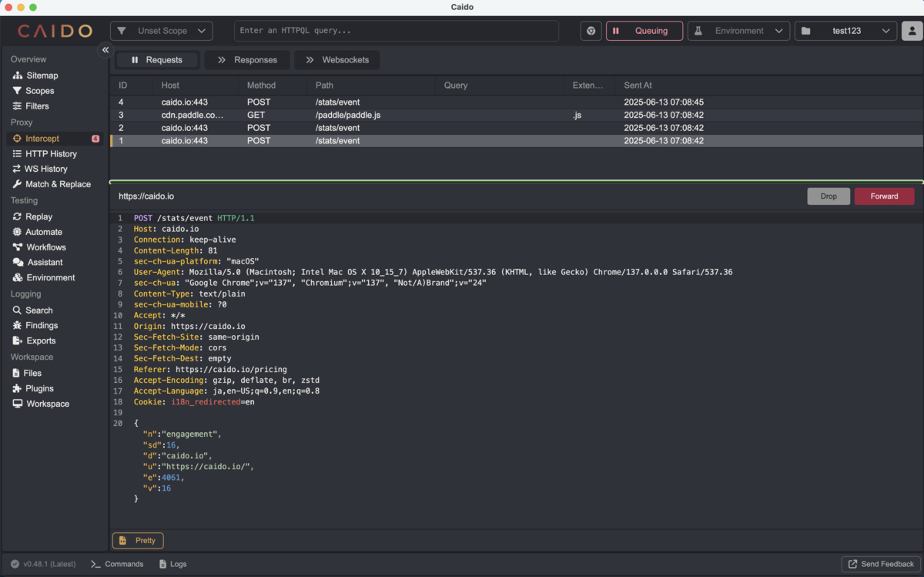Open the test123 project dropdown
This screenshot has width=924, height=577.
tap(845, 31)
